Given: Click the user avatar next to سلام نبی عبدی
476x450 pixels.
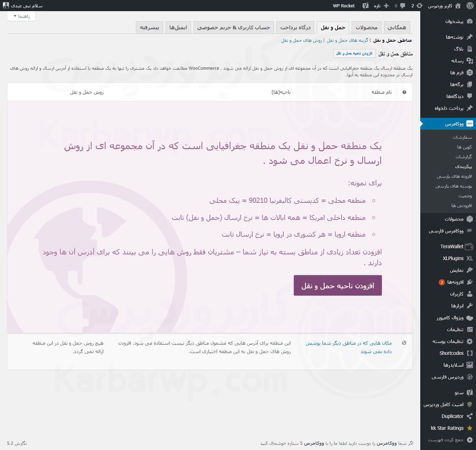Looking at the screenshot, I should (x=6, y=6).
